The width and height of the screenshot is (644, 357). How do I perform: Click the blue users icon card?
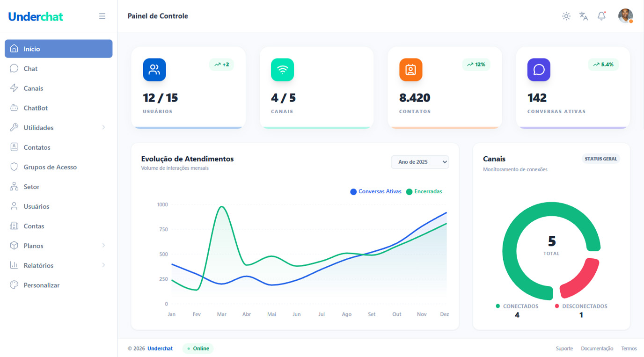tap(154, 70)
